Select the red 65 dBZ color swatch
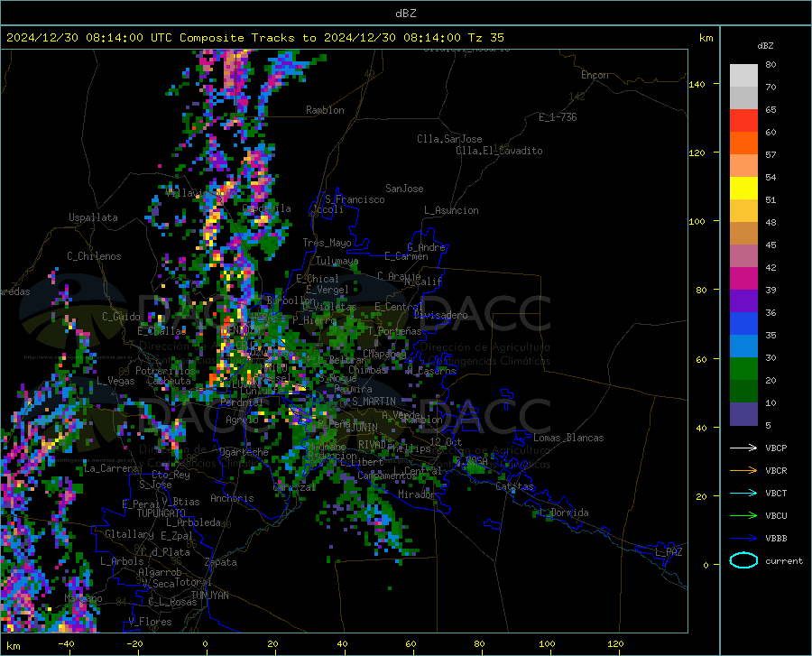This screenshot has height=656, width=812. point(743,121)
